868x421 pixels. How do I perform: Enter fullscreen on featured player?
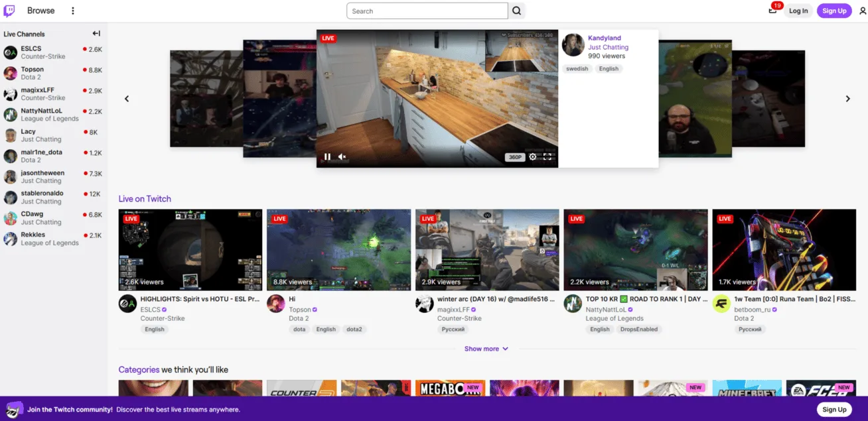click(x=548, y=157)
